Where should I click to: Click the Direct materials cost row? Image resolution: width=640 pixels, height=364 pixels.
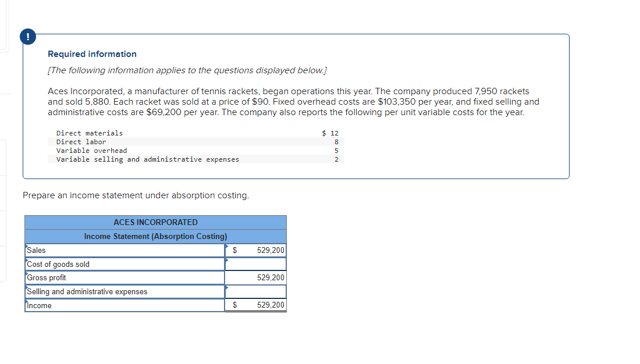pos(196,133)
